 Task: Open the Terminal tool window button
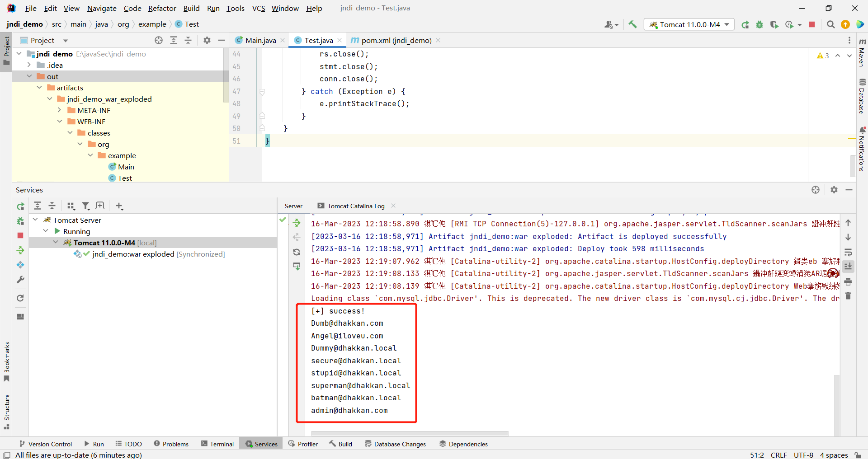tap(217, 444)
